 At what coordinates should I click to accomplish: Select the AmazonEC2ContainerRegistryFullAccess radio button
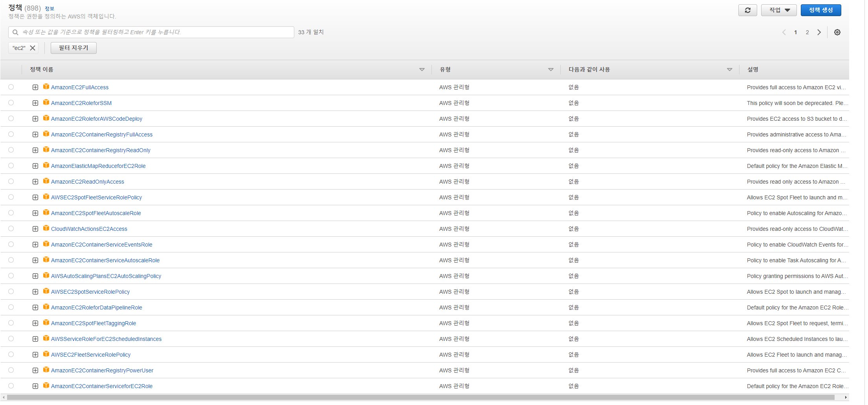pyautogui.click(x=11, y=134)
